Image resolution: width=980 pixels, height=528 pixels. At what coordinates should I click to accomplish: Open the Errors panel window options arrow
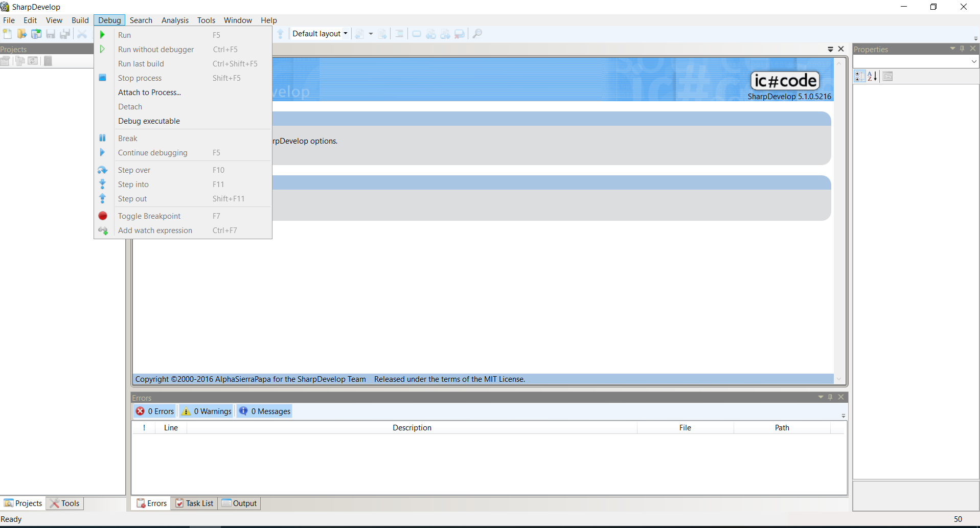coord(821,397)
